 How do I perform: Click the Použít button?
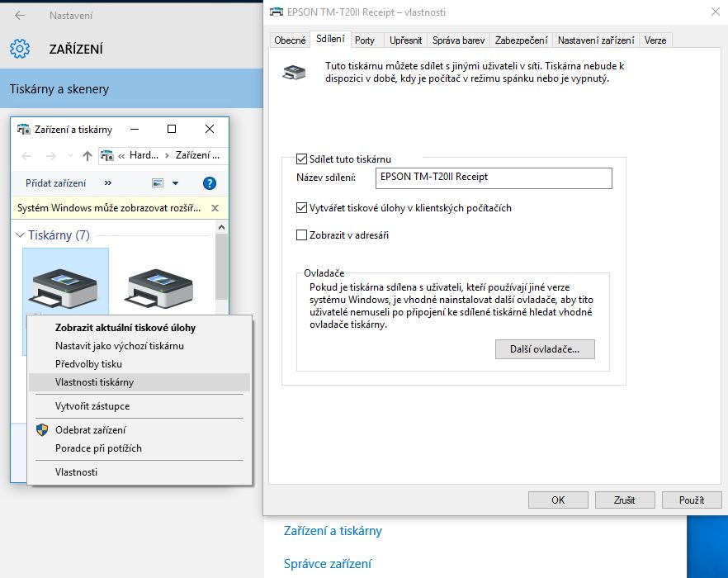coord(692,500)
